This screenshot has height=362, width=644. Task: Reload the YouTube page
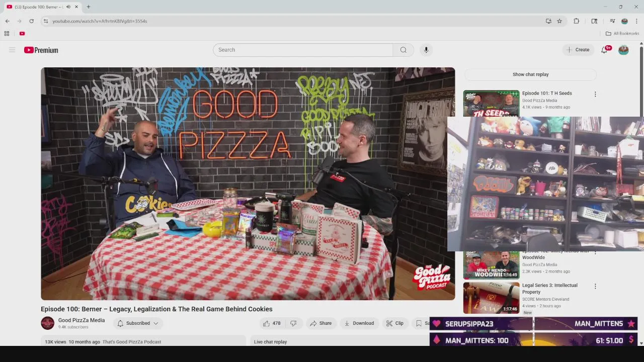tap(31, 21)
